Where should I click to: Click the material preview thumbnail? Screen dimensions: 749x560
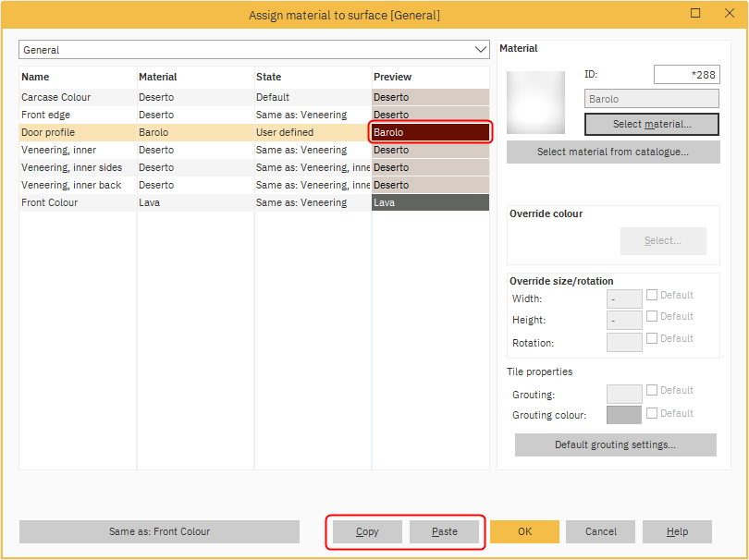[535, 103]
